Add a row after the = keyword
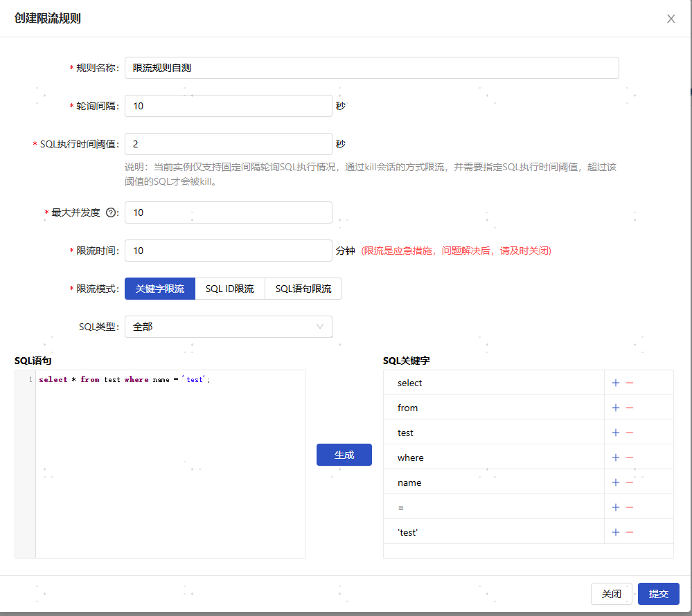692x616 pixels. pyautogui.click(x=616, y=507)
